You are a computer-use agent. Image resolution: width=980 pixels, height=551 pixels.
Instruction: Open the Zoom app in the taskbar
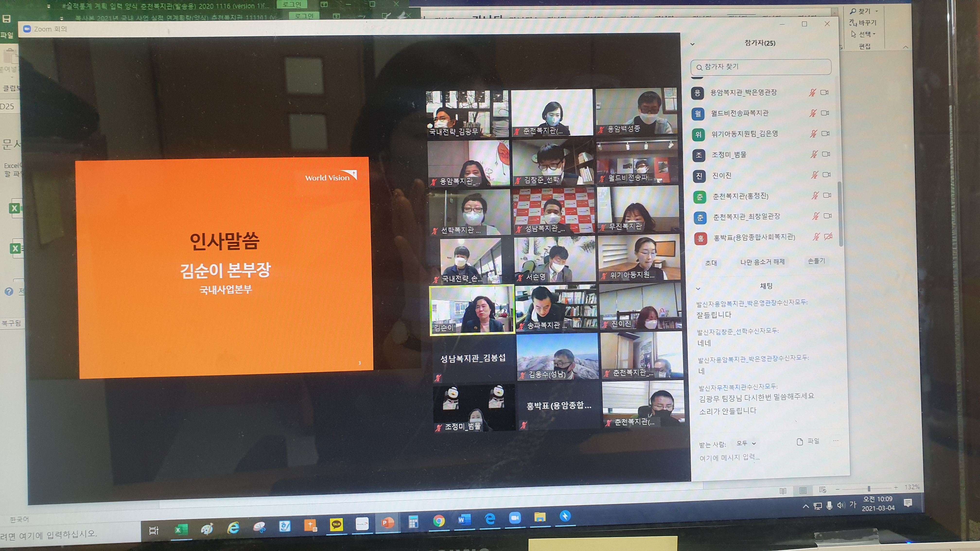[x=515, y=518]
